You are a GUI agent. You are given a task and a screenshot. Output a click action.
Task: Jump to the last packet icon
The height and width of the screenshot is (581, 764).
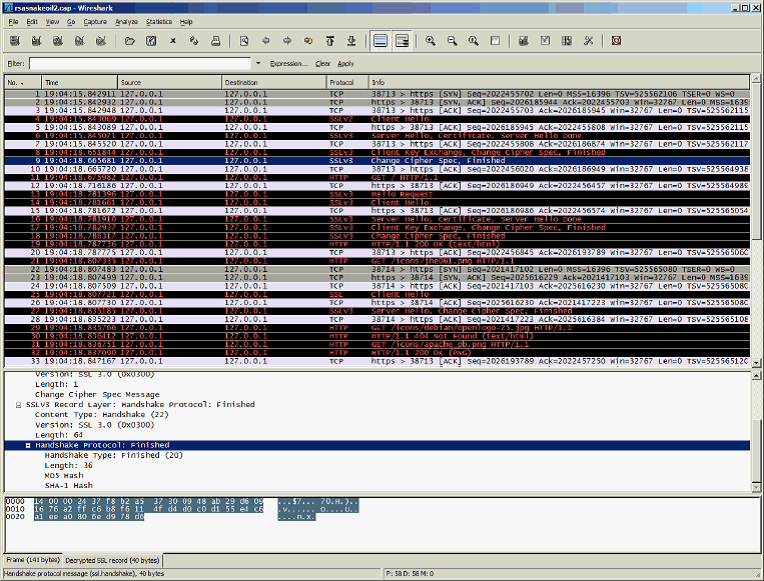pos(351,41)
